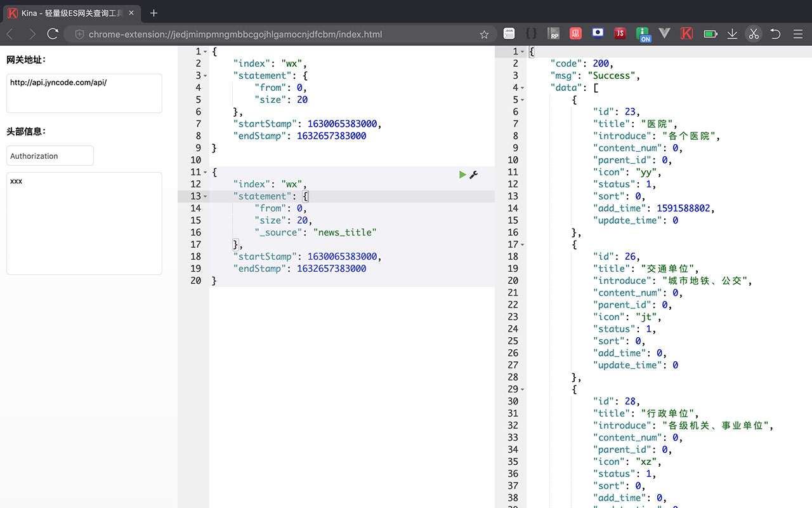Click the curly braces extension icon

[532, 34]
